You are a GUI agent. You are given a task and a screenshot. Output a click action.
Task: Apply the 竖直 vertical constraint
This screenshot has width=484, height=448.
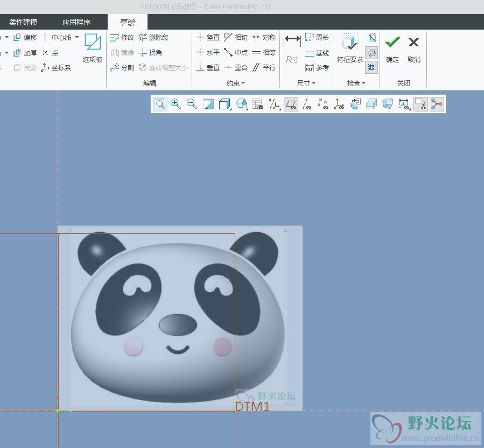coord(207,38)
